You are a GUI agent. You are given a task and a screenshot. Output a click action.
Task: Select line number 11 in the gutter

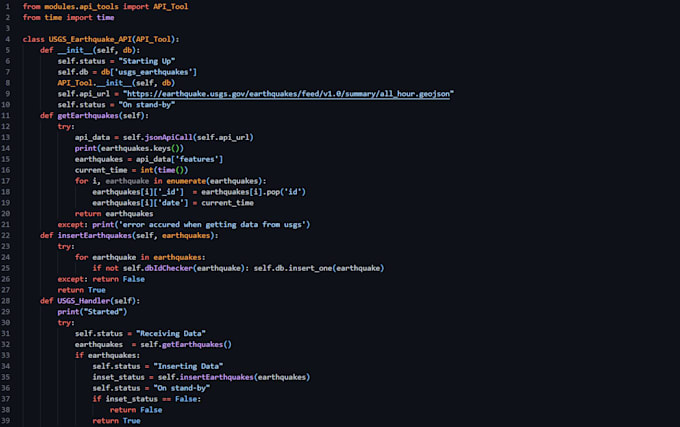pyautogui.click(x=5, y=115)
